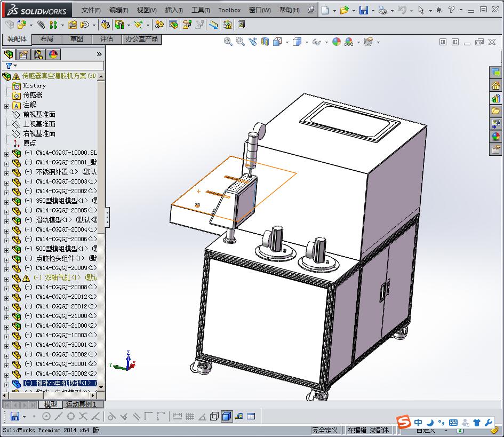Expand the 注解 tree node
504x437 pixels.
6,106
